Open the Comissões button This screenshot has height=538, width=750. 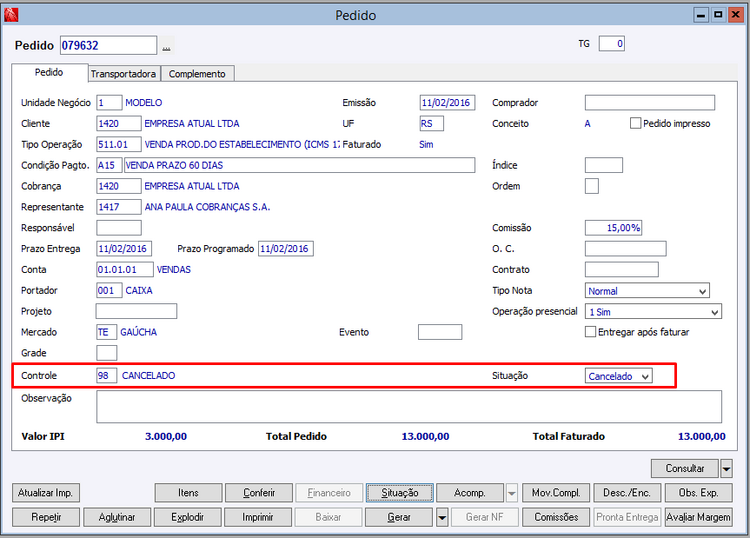[556, 517]
